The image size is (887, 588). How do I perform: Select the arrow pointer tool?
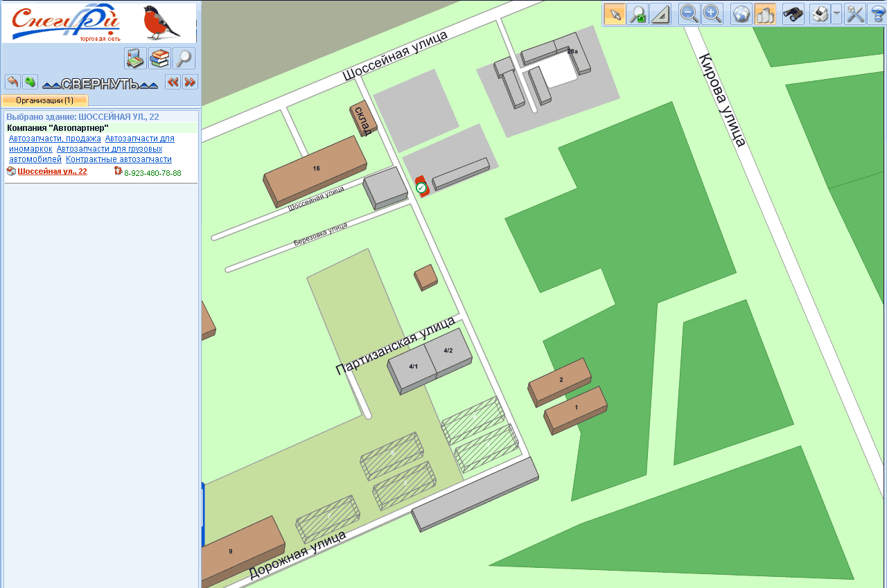point(615,14)
